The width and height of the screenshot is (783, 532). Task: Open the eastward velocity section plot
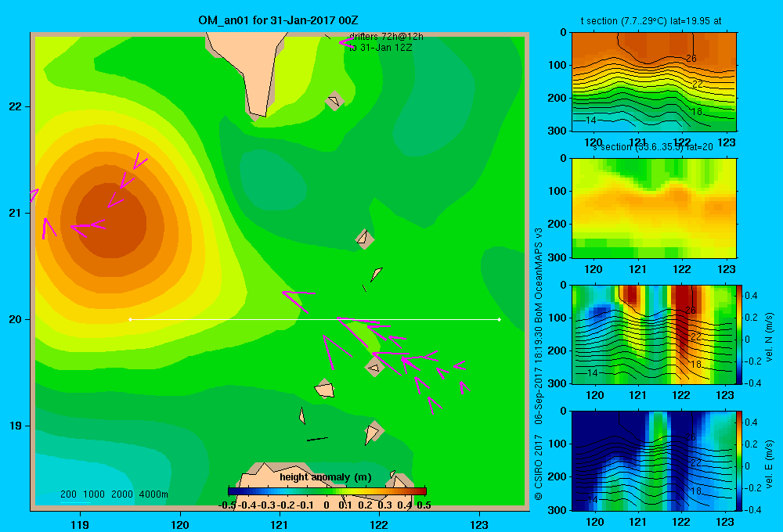click(x=654, y=461)
